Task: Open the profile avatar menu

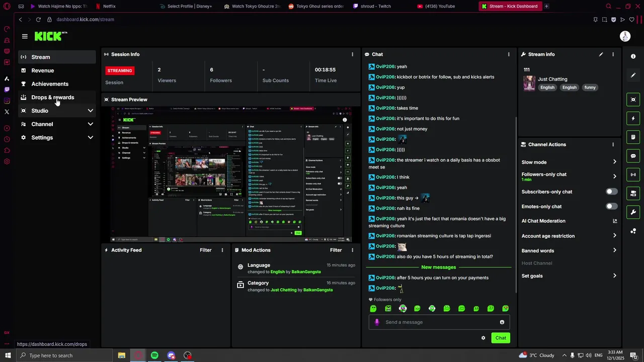Action: pyautogui.click(x=625, y=36)
